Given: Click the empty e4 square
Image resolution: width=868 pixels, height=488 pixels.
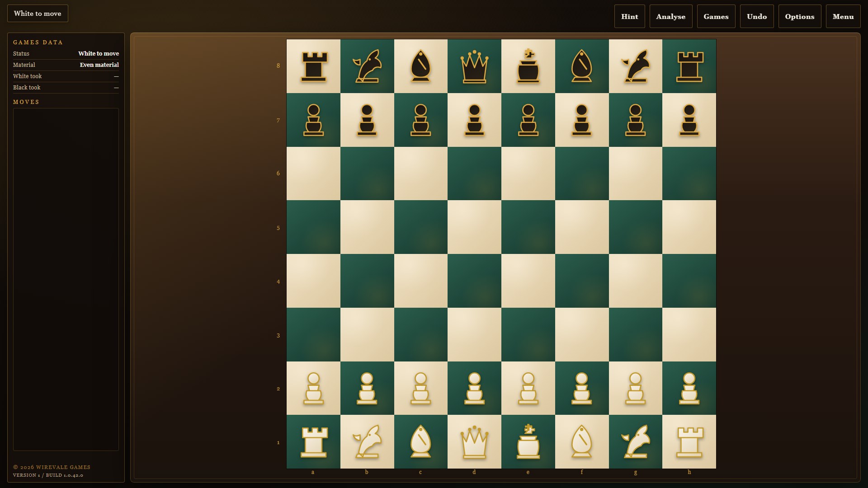Looking at the screenshot, I should pyautogui.click(x=528, y=281).
